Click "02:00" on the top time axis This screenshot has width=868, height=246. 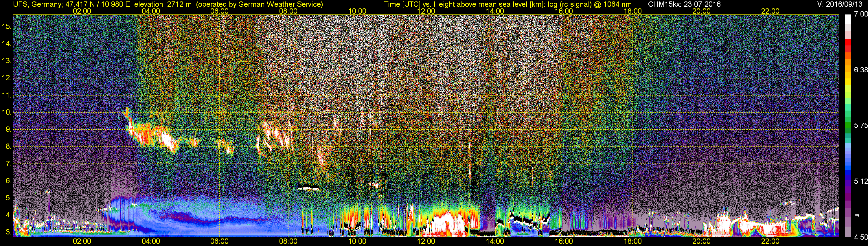coord(82,11)
